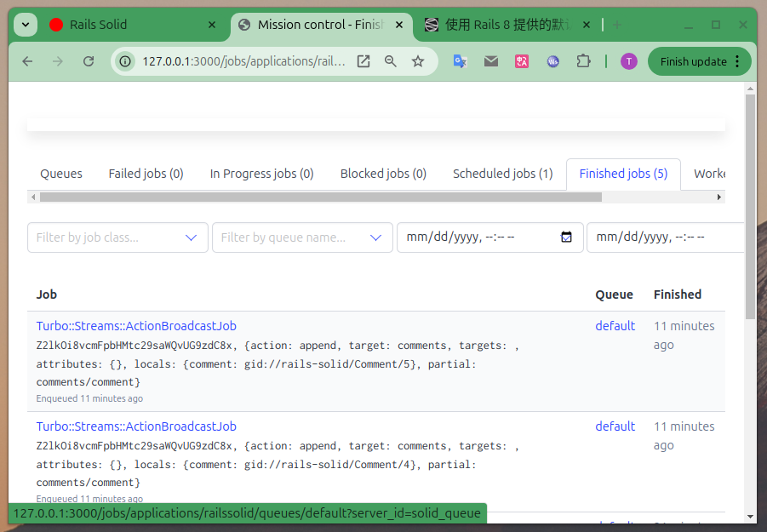Viewport: 767px width, 532px height.
Task: Click the purple T profile avatar
Action: pos(628,61)
